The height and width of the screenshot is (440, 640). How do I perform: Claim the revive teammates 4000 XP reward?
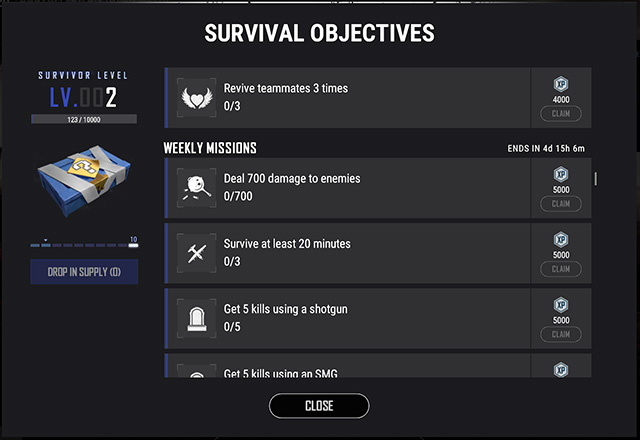click(x=561, y=114)
